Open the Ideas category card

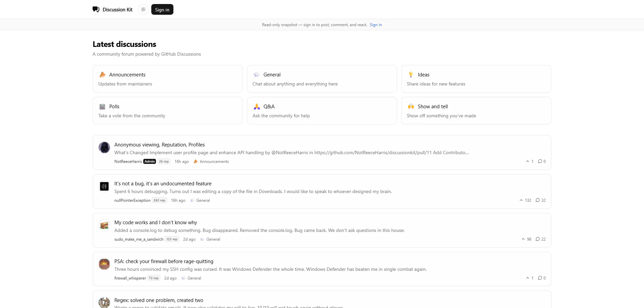(x=476, y=79)
